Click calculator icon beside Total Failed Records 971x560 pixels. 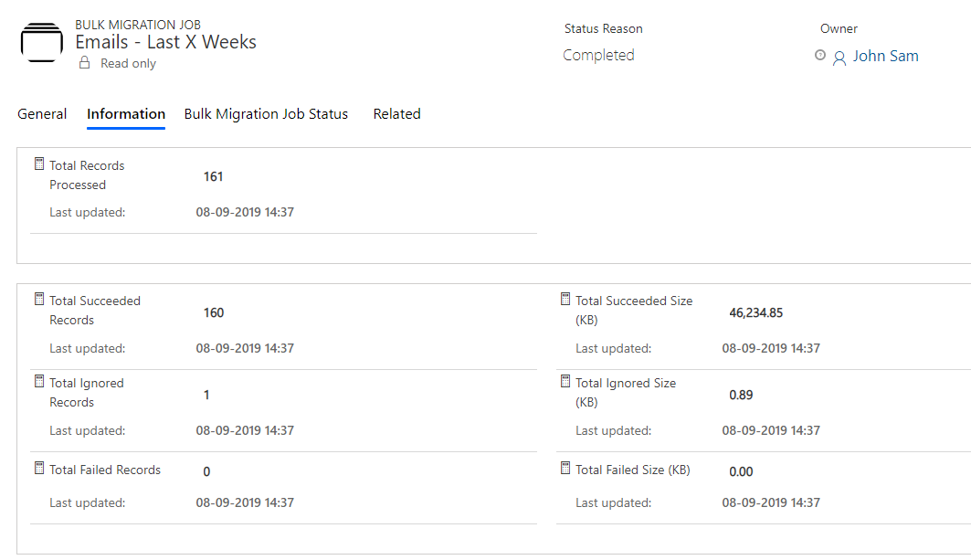point(39,469)
